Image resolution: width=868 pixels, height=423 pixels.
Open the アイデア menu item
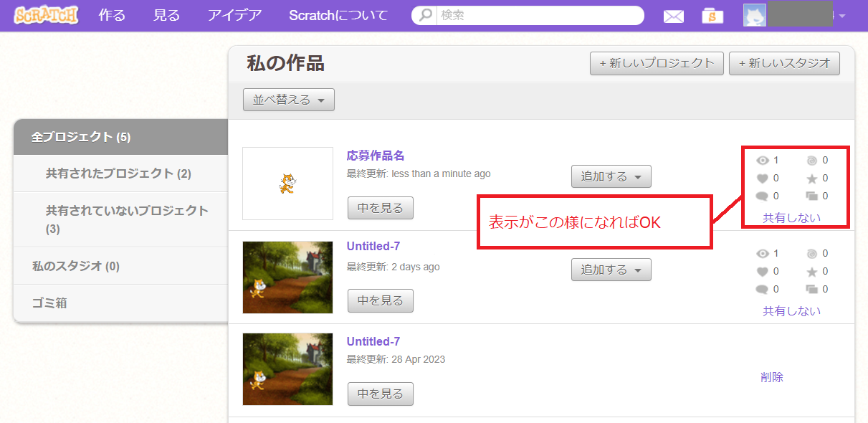pyautogui.click(x=234, y=15)
